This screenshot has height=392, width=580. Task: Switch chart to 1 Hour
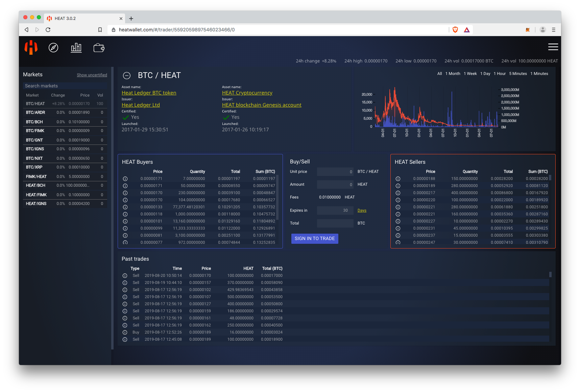[500, 74]
